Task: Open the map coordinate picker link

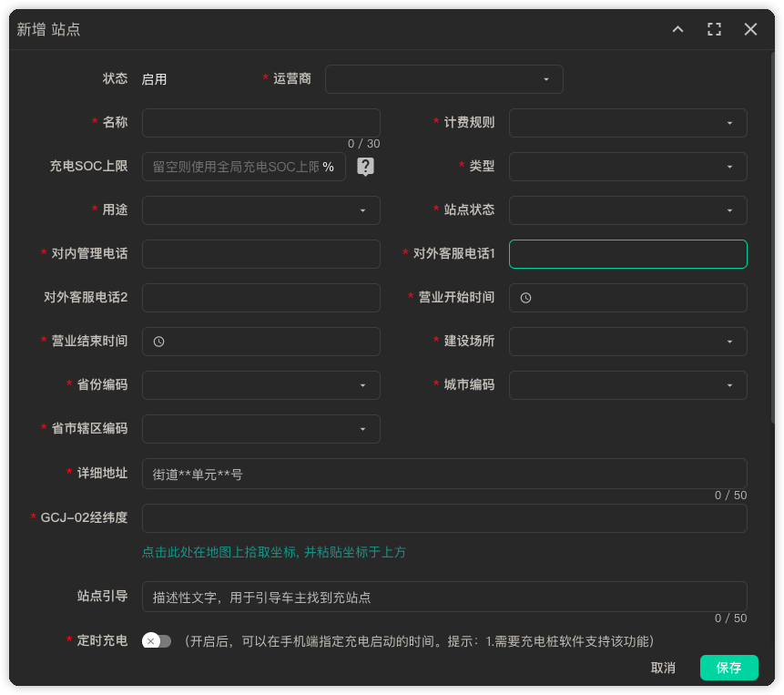Action: [x=274, y=552]
